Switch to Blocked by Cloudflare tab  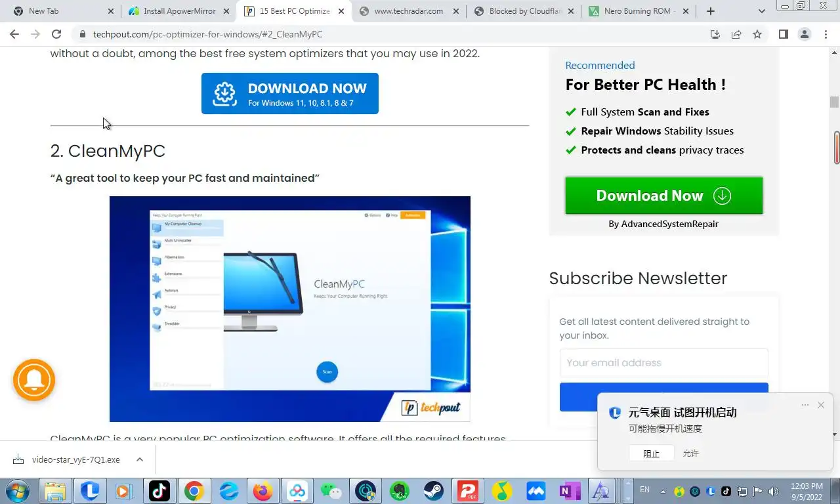pos(524,11)
